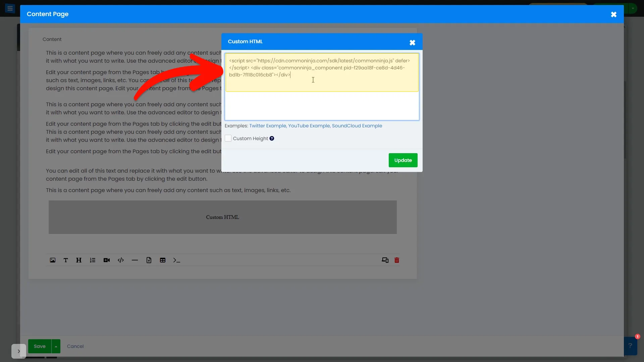644x362 pixels.
Task: Insert a horizontal divider line
Action: (x=135, y=260)
